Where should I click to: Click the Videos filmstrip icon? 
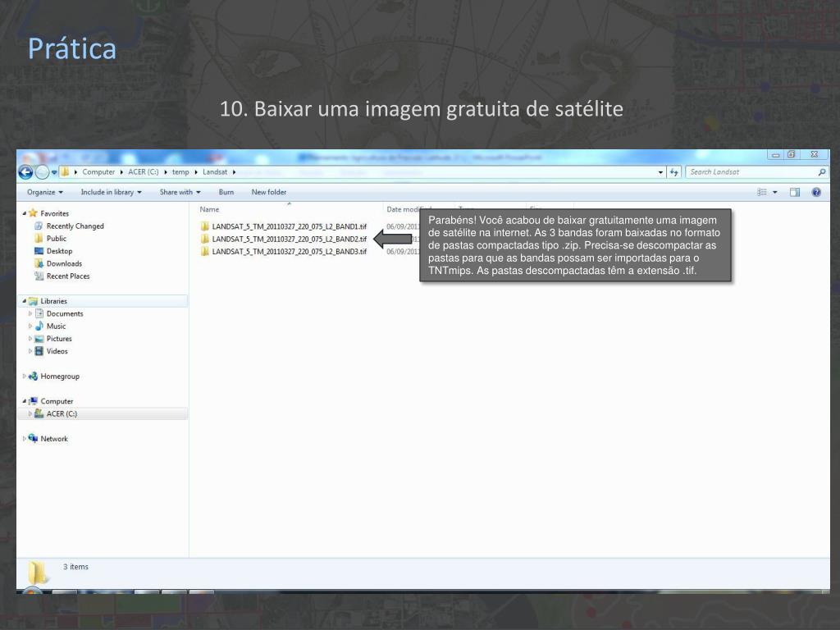tap(39, 351)
